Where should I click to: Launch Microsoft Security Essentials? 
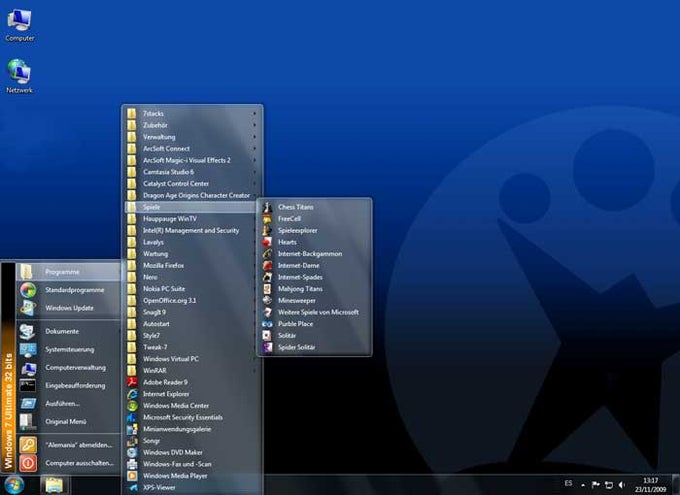193,417
